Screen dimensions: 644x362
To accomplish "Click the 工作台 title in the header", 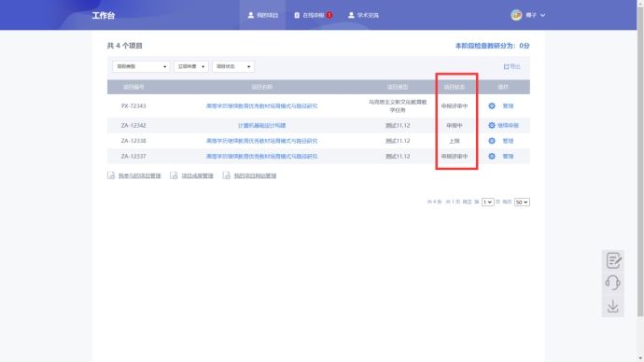I will [x=103, y=16].
